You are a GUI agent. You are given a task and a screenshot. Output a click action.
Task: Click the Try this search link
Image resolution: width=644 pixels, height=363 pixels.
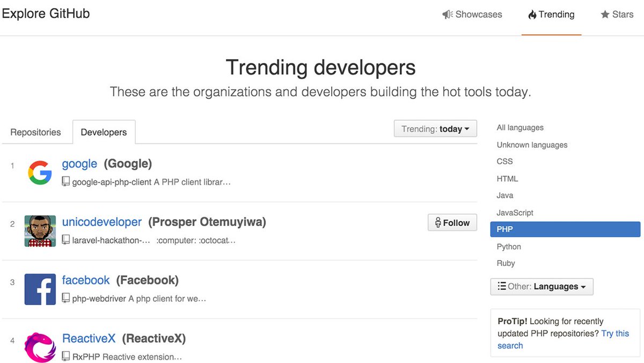pyautogui.click(x=563, y=339)
